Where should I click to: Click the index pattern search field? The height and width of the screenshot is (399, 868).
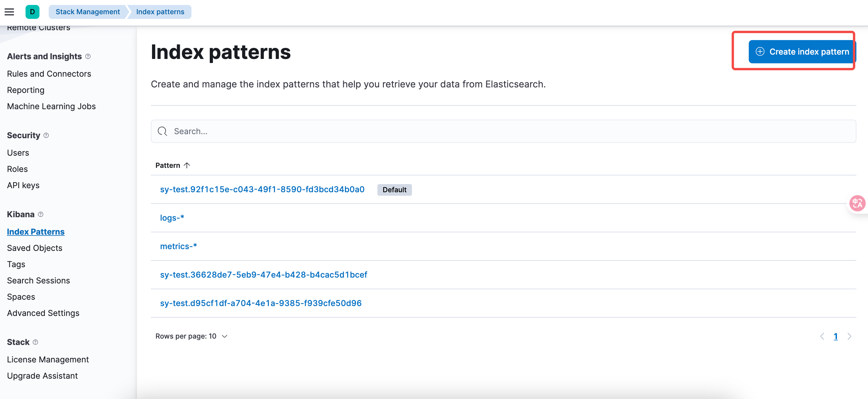503,131
